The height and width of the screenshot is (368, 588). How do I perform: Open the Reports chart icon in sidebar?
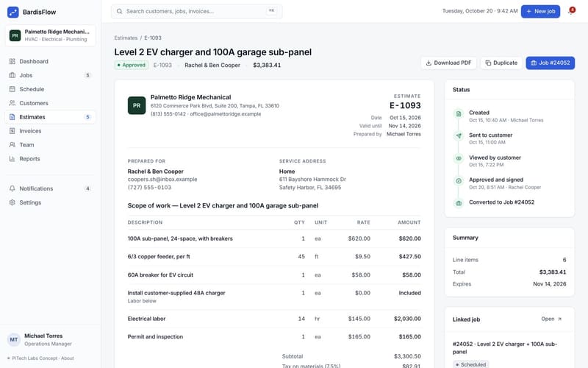[x=12, y=158]
